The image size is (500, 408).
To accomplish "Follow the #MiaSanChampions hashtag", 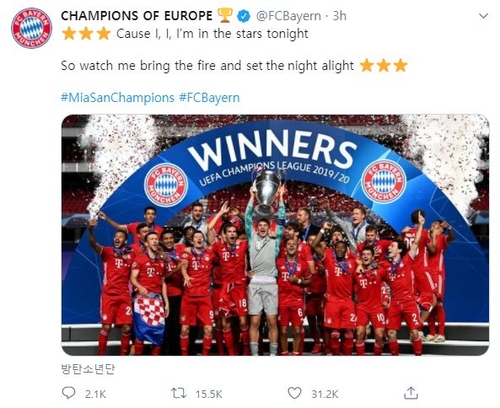I will point(118,98).
